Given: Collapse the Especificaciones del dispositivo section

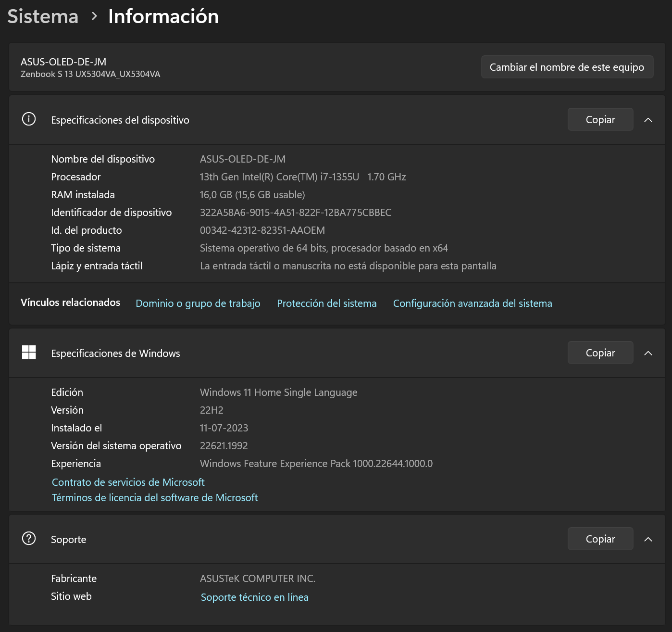Looking at the screenshot, I should [648, 120].
